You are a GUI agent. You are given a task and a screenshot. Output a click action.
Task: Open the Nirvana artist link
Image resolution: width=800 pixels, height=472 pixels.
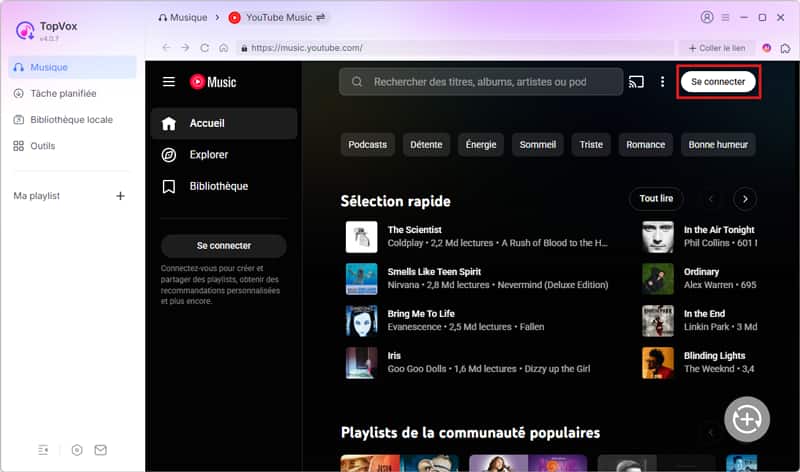[403, 285]
